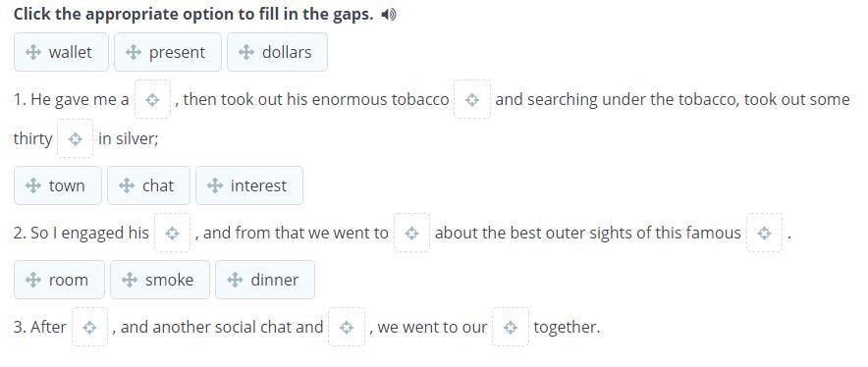Screen dimensions: 868x367
Task: Select the gap following 'After' in sentence 3
Action: 89,327
